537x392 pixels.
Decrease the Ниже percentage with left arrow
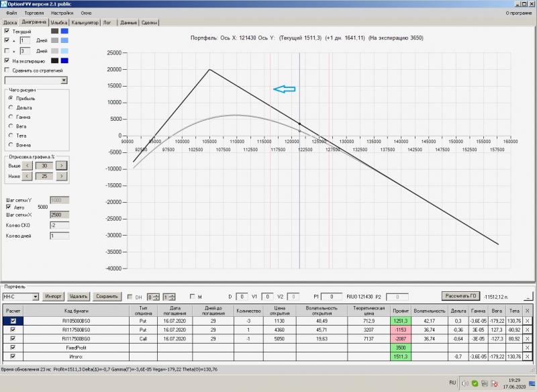(27, 177)
